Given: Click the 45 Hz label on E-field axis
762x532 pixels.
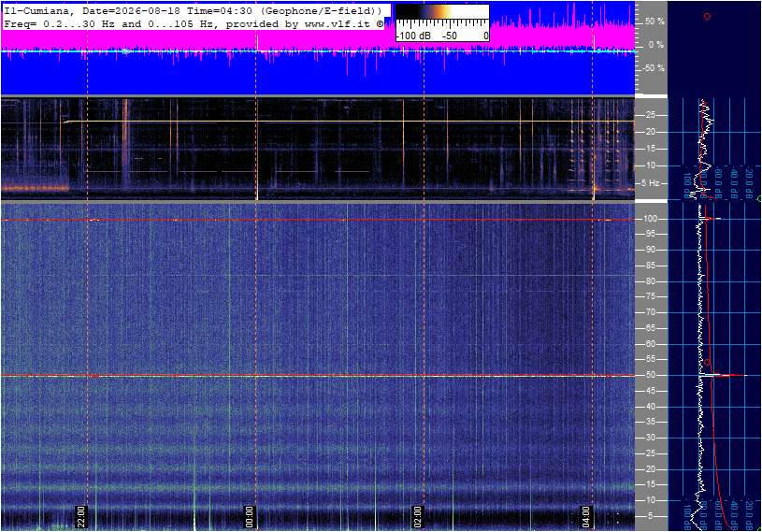Looking at the screenshot, I should point(650,391).
